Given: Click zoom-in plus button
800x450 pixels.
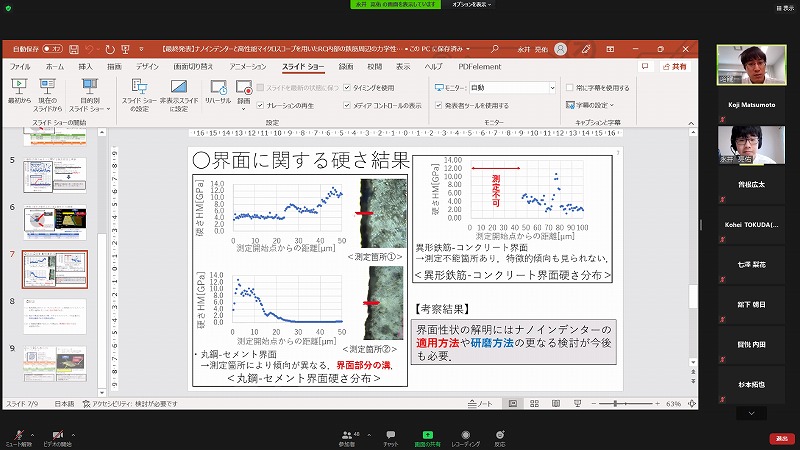Looking at the screenshot, I should pos(657,404).
